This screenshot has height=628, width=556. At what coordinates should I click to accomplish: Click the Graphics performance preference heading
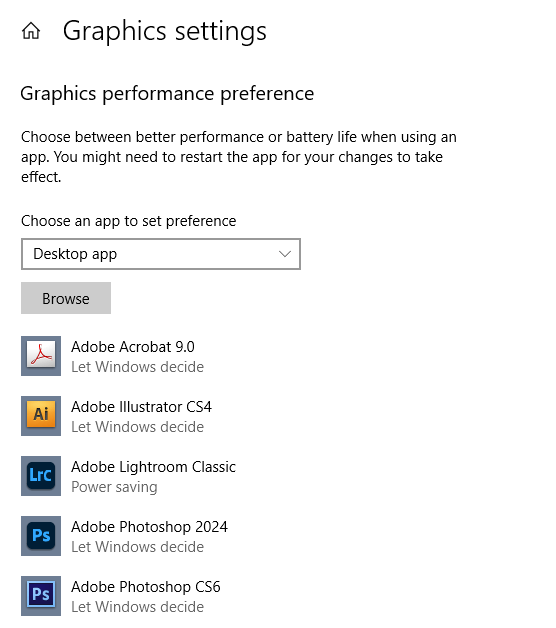click(167, 94)
